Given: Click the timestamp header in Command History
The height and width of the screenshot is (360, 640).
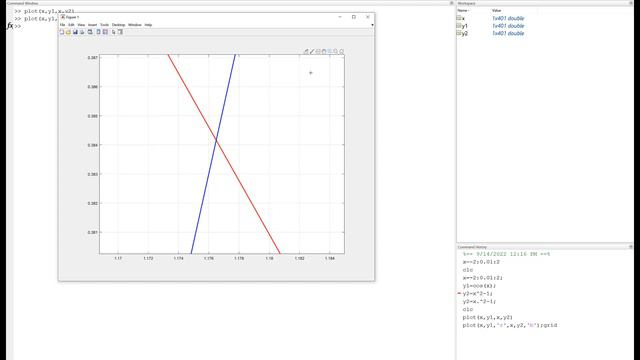Looking at the screenshot, I should click(507, 254).
